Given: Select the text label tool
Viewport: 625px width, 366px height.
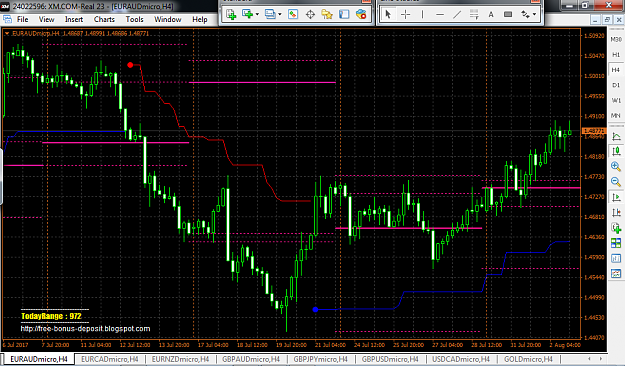Looking at the screenshot, I should (x=508, y=15).
